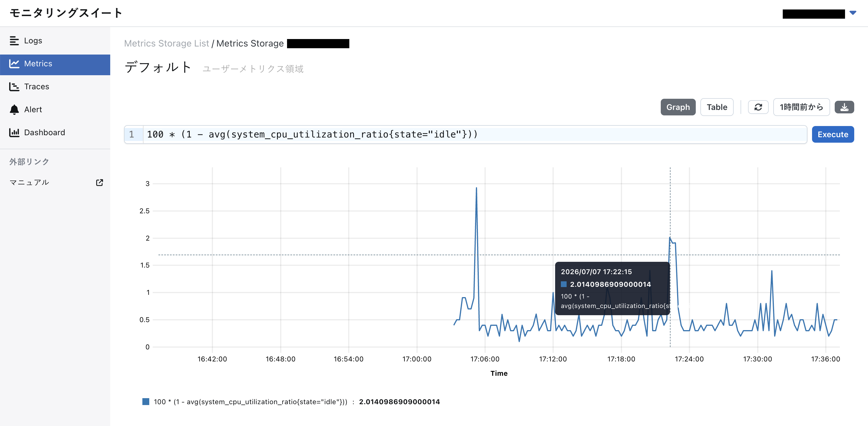The width and height of the screenshot is (868, 426).
Task: Go back to Metrics Storage List
Action: point(166,43)
